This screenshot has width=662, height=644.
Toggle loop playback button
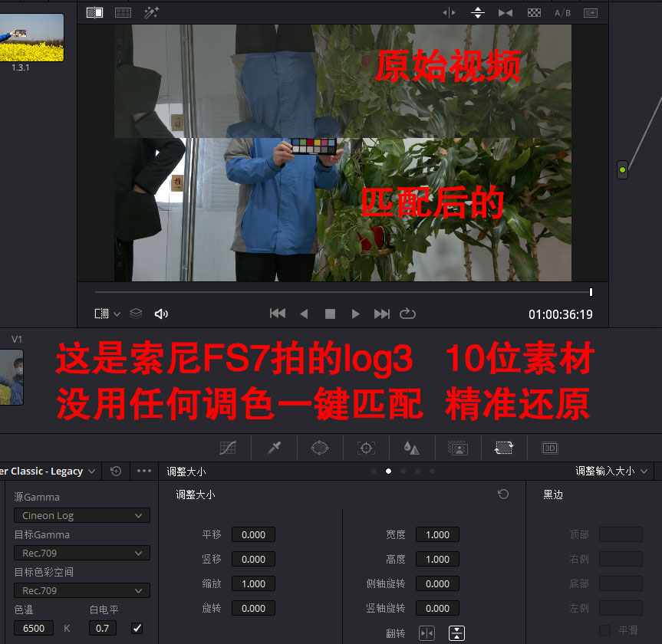coord(407,314)
